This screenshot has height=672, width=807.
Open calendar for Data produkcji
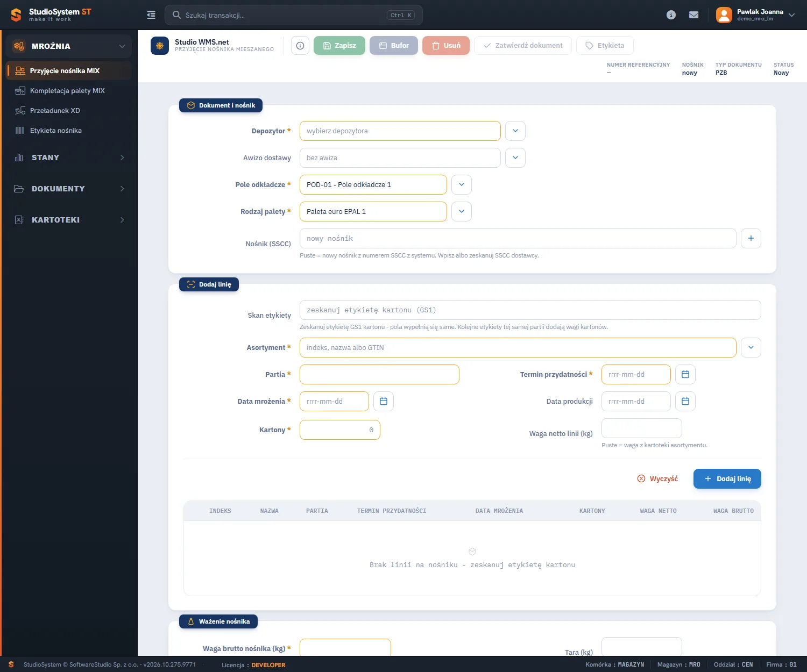[x=685, y=401]
